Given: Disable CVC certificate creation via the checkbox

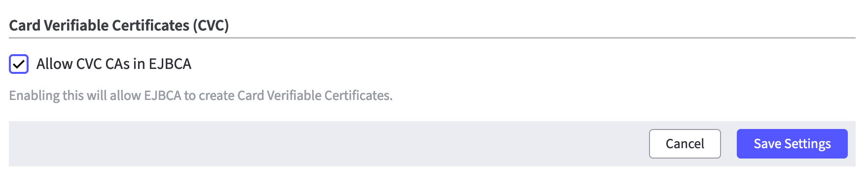Looking at the screenshot, I should [19, 64].
